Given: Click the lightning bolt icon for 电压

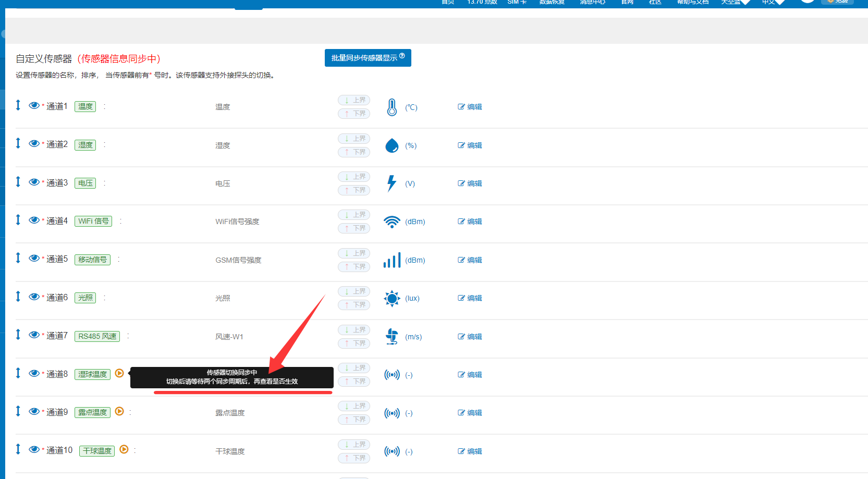Looking at the screenshot, I should coord(392,183).
